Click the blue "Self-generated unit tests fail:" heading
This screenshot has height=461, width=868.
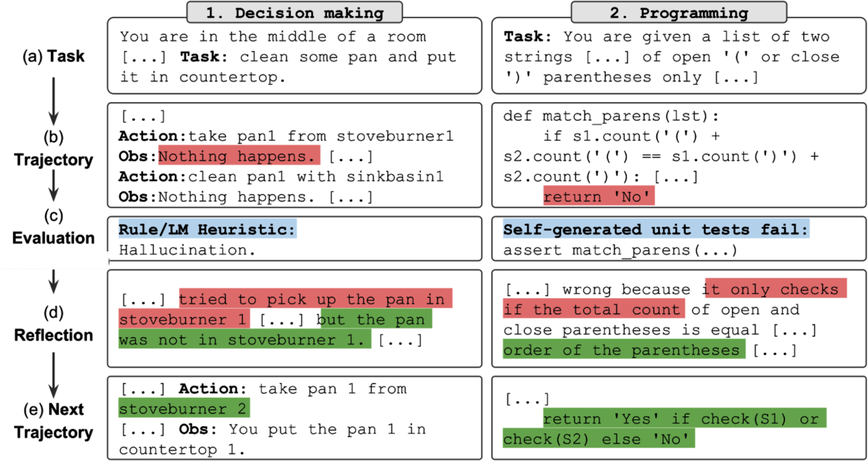coord(656,229)
